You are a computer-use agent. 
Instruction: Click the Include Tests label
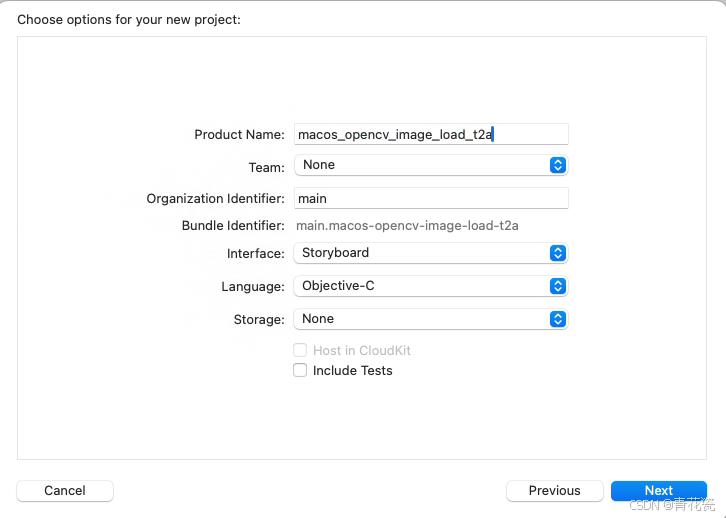coord(352,371)
